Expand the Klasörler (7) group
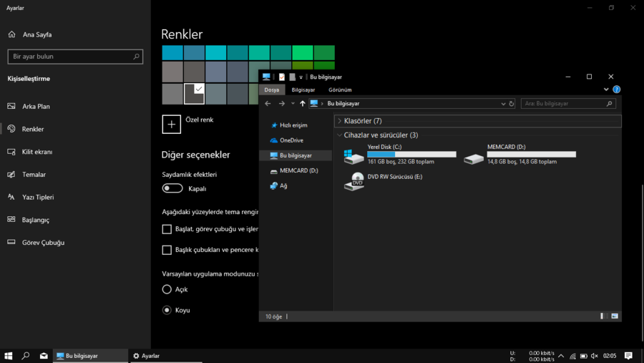644x363 pixels. (339, 121)
